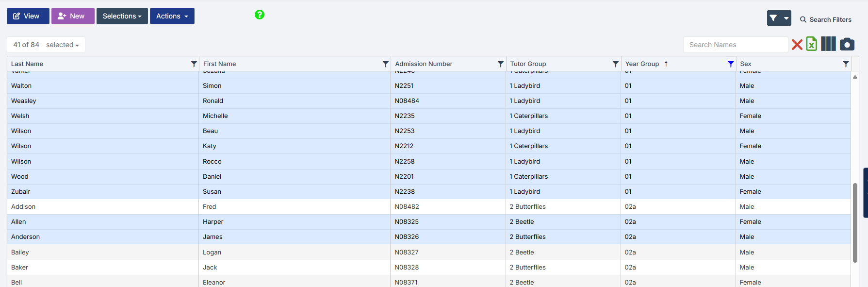
Task: Click the camera photo icon
Action: (x=847, y=44)
